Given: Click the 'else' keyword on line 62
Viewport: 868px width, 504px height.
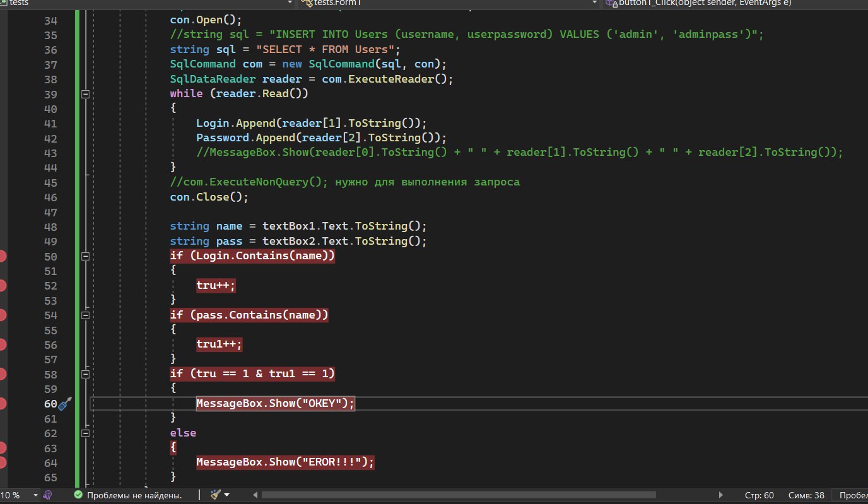Looking at the screenshot, I should (x=183, y=433).
